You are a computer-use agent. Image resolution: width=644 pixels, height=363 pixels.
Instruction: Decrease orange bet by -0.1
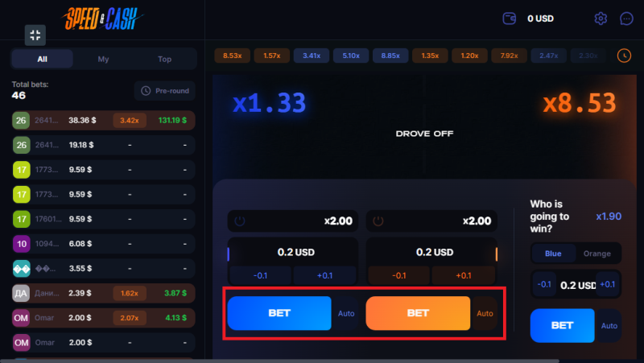(398, 275)
